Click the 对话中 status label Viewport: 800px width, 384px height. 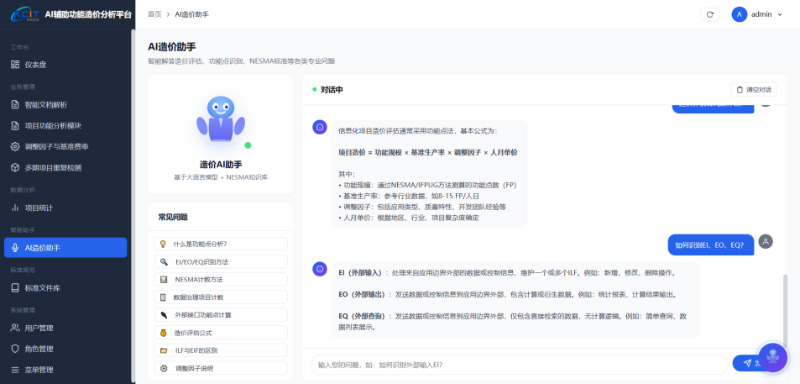pyautogui.click(x=332, y=90)
